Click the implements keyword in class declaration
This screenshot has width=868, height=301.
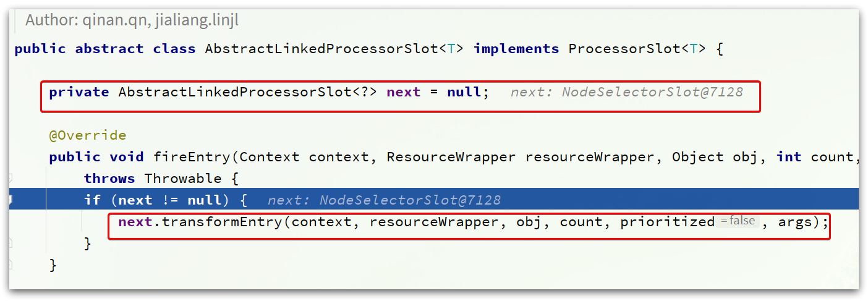pos(516,49)
